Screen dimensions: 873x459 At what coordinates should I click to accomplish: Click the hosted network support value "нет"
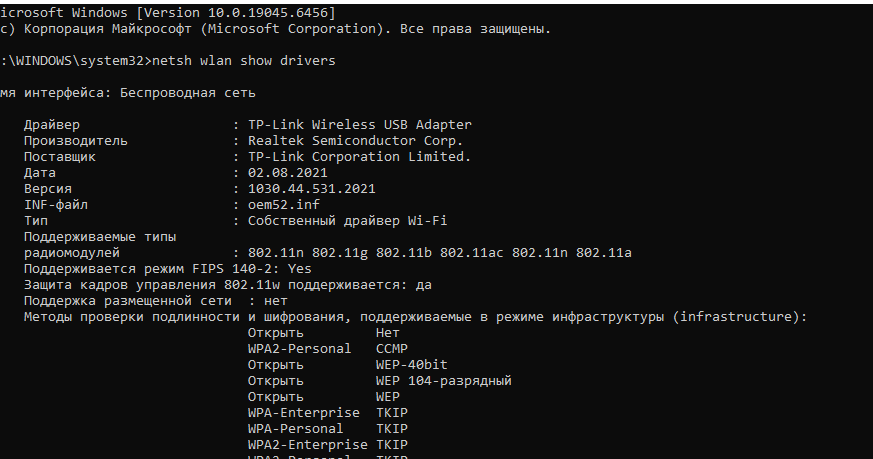(x=276, y=301)
